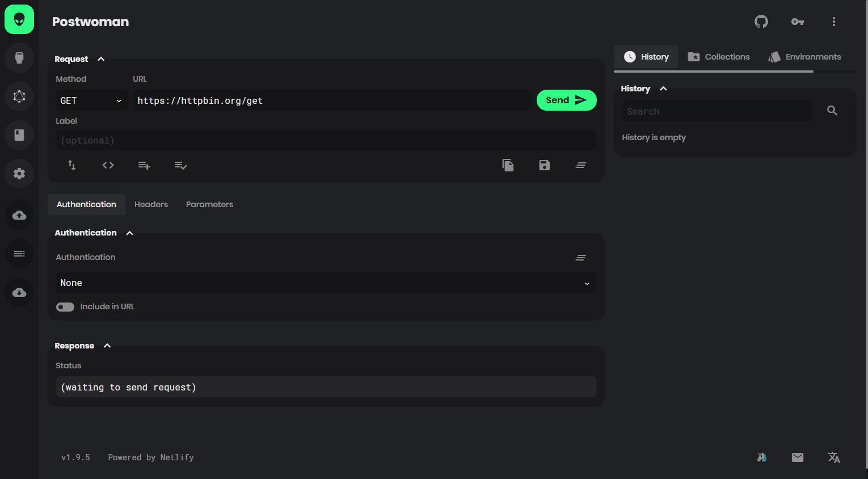Click the cloud upload icon in sidebar
The height and width of the screenshot is (479, 868).
(x=19, y=215)
